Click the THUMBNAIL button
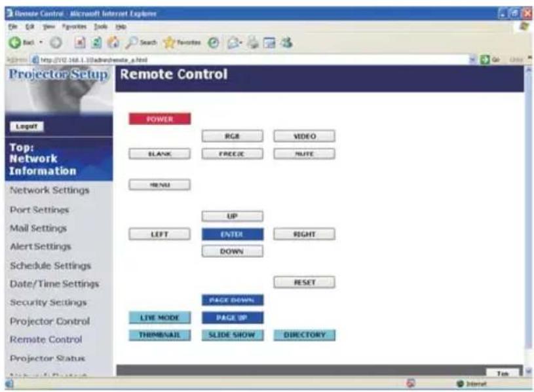Screen dimensions: 534x392 [x=160, y=335]
